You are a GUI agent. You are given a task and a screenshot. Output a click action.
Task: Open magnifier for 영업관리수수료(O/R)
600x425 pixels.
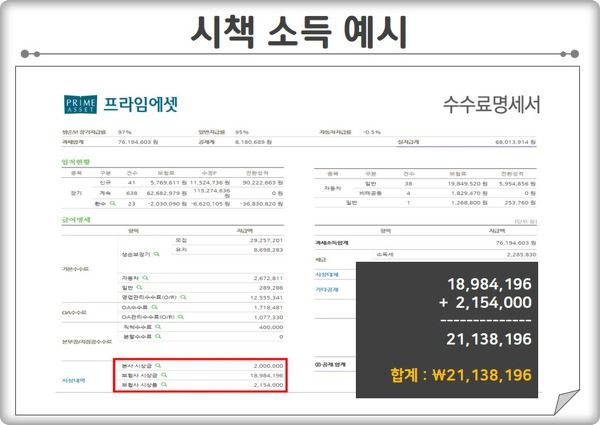click(183, 297)
